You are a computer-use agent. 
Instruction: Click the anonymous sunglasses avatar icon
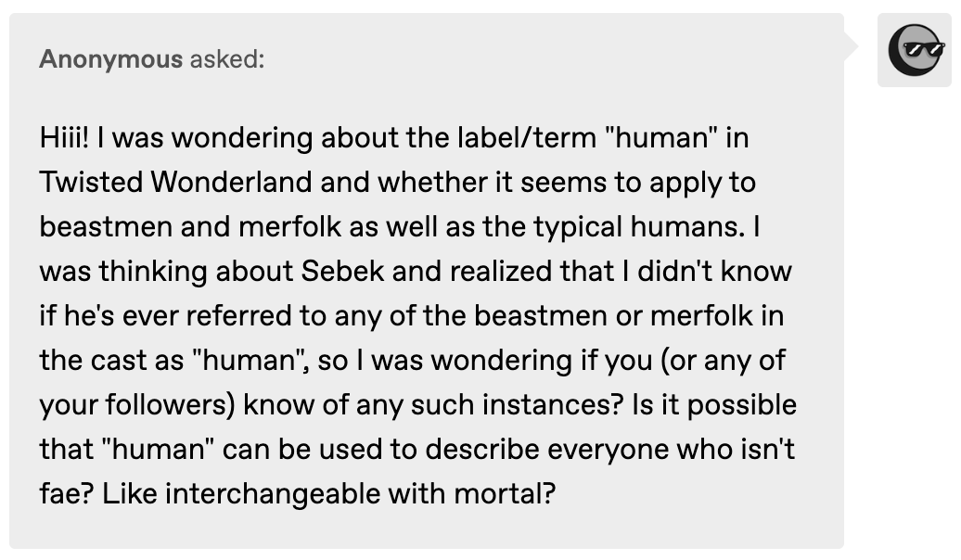(917, 49)
